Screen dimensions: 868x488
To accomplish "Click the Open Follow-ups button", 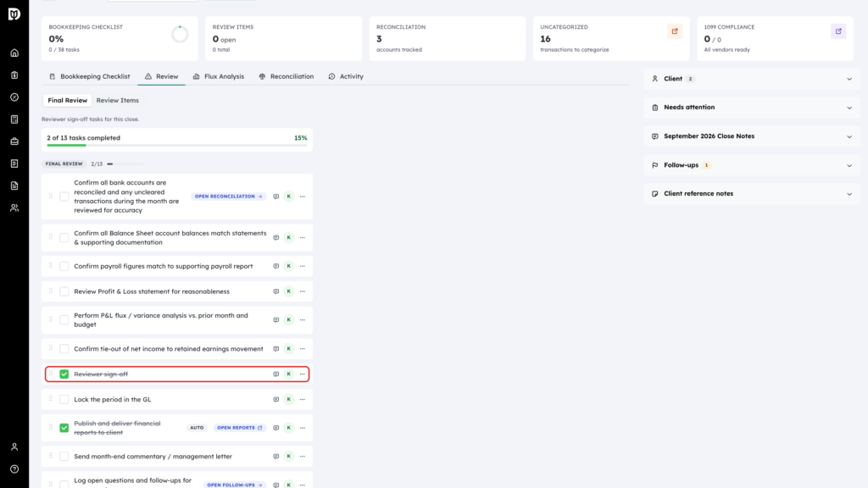I will pos(235,485).
